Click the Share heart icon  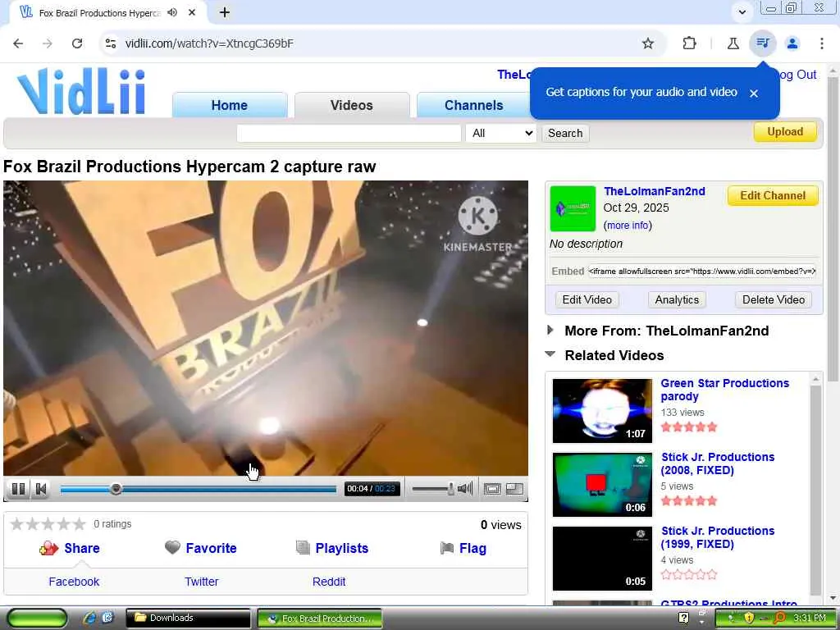click(x=48, y=548)
